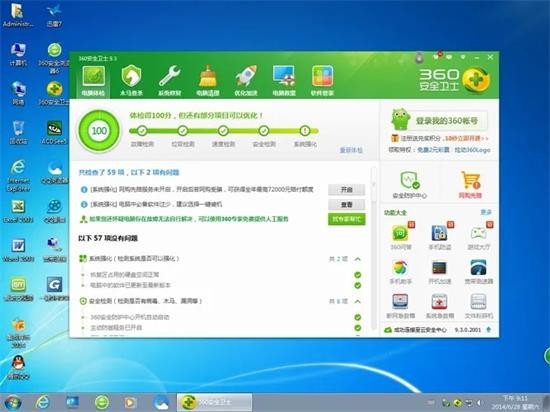Click the 炫动360Logo link

[x=472, y=150]
